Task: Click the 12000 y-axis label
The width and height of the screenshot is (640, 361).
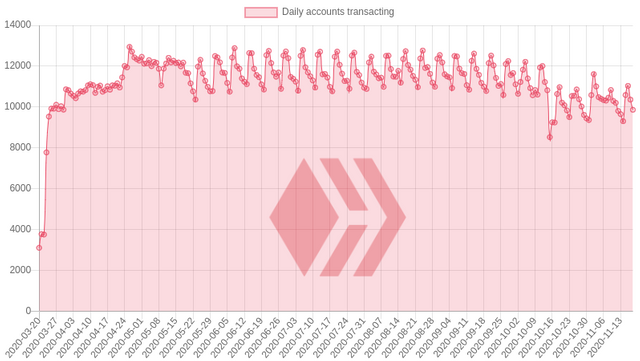Action: click(x=18, y=66)
